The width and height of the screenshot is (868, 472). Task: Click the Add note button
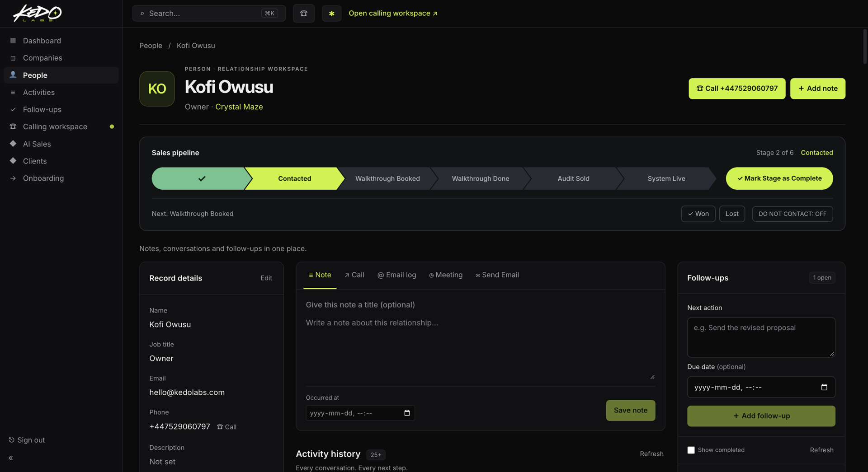pos(817,89)
